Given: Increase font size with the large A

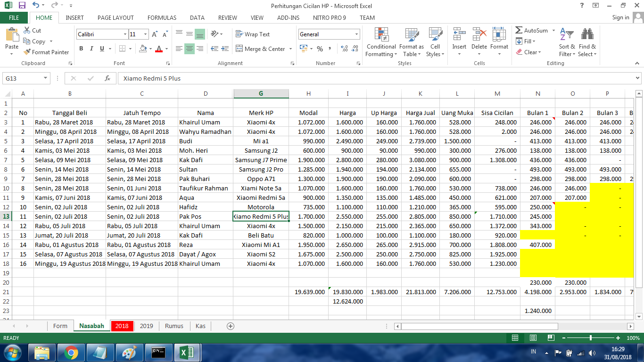Looking at the screenshot, I should point(156,34).
